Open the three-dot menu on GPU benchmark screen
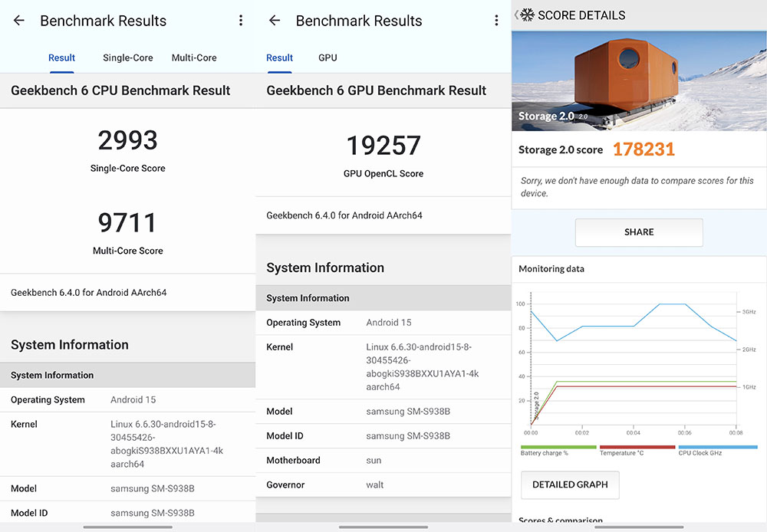The image size is (767, 532). coord(496,21)
